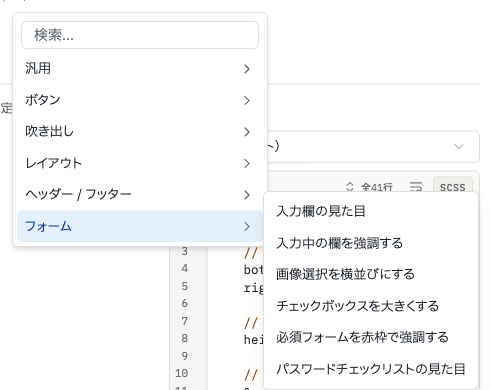Click line number 10 in code gutter
This screenshot has width=491, height=390.
pyautogui.click(x=182, y=373)
